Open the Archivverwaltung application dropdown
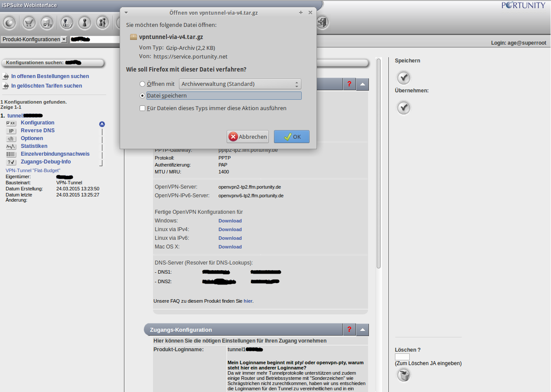 tap(240, 84)
